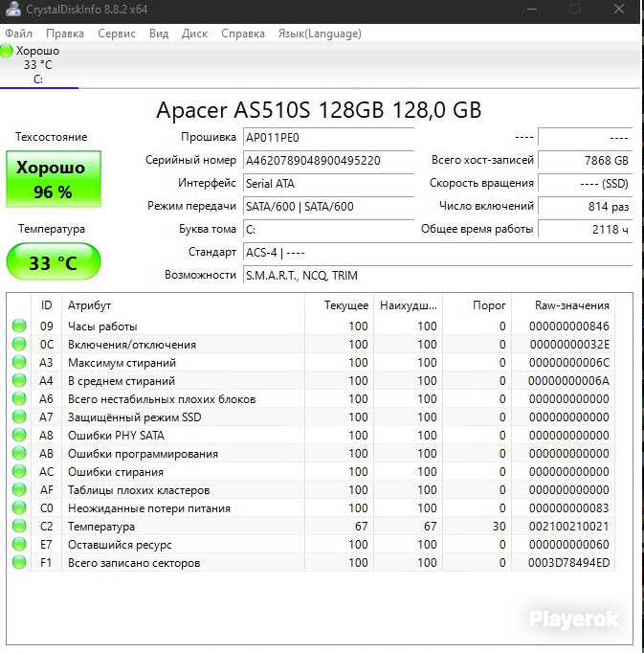This screenshot has height=653, width=644.
Task: Minimize the CrystalDiskInfo window
Action: [532, 9]
